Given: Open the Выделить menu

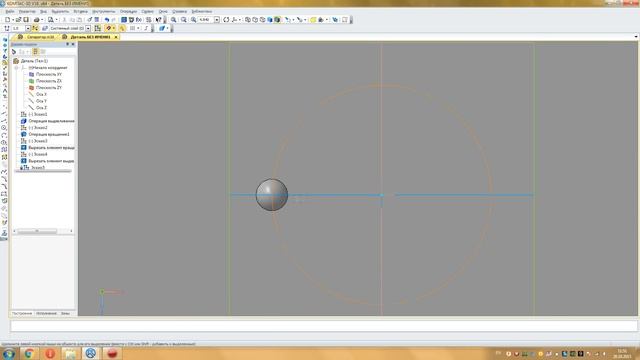Looking at the screenshot, I should pos(60,11).
